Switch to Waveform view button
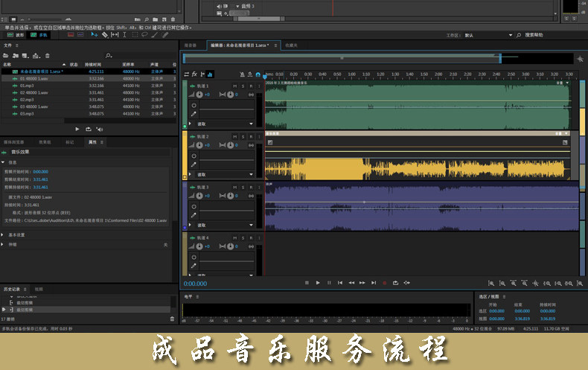This screenshot has height=370, width=588. click(16, 35)
